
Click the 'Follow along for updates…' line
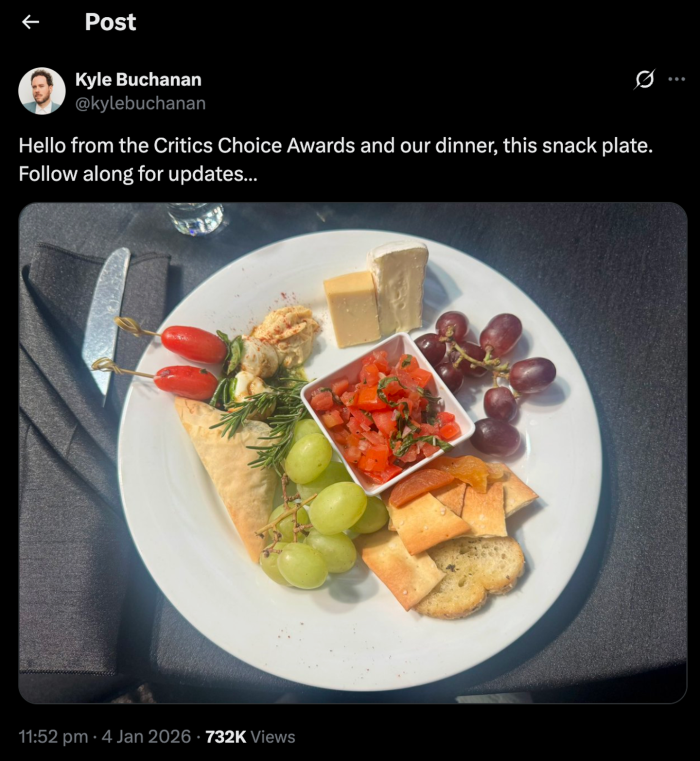point(138,174)
